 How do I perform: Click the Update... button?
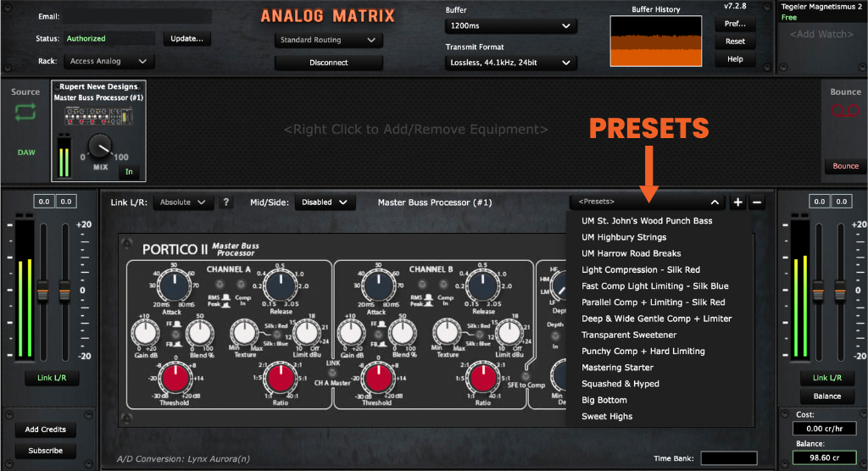(x=186, y=39)
